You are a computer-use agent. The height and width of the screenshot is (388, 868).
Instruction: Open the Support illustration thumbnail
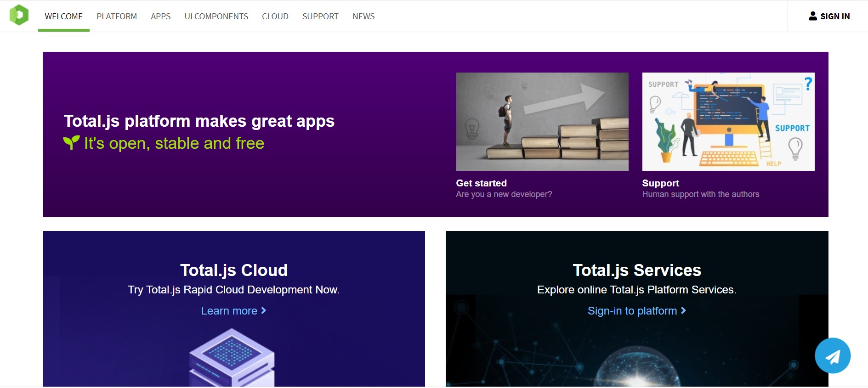point(728,122)
